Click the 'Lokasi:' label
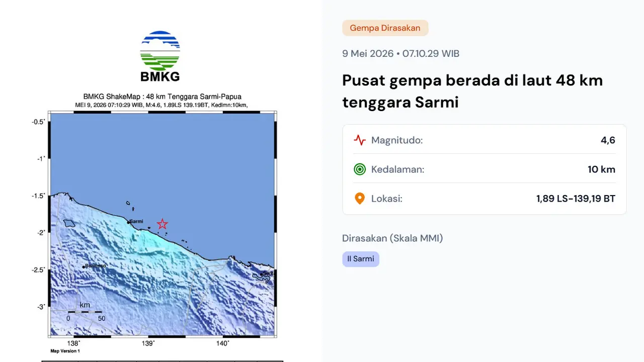 coord(387,199)
